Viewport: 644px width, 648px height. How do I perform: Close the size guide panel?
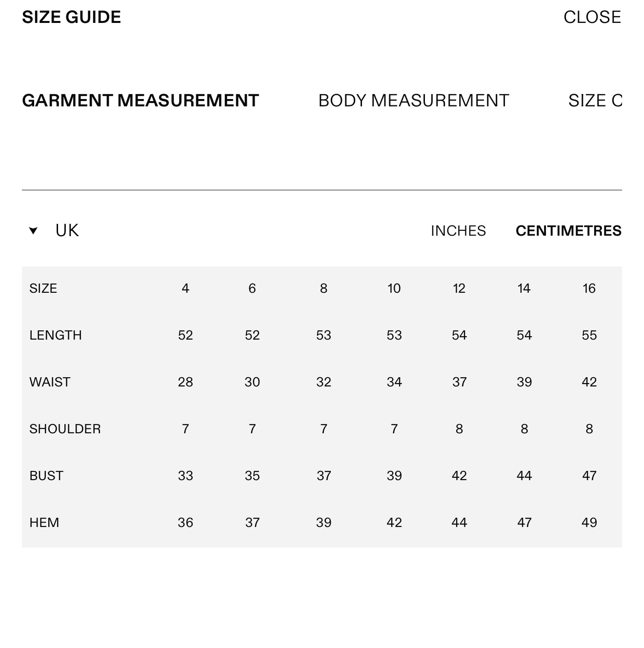pos(592,17)
